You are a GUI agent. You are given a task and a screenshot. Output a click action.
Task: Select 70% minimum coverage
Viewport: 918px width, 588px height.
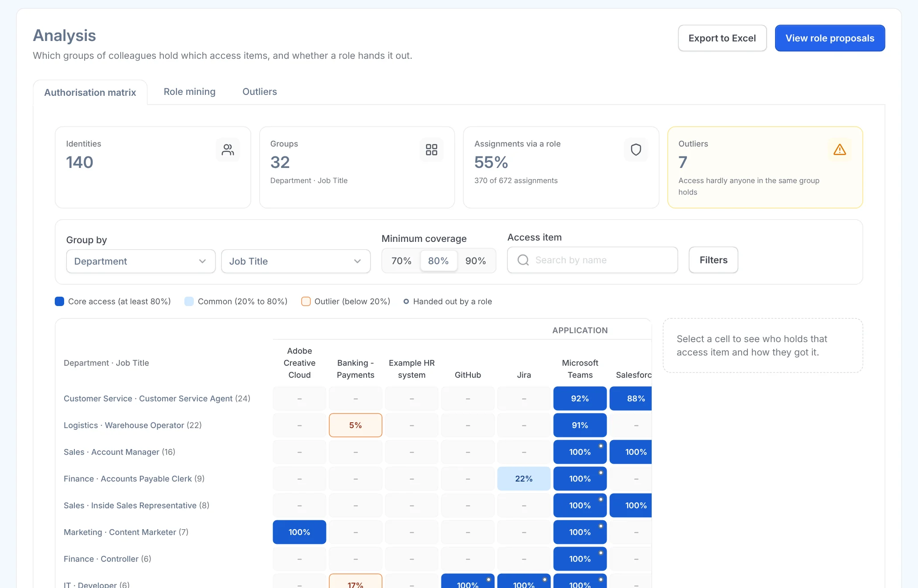pos(401,261)
